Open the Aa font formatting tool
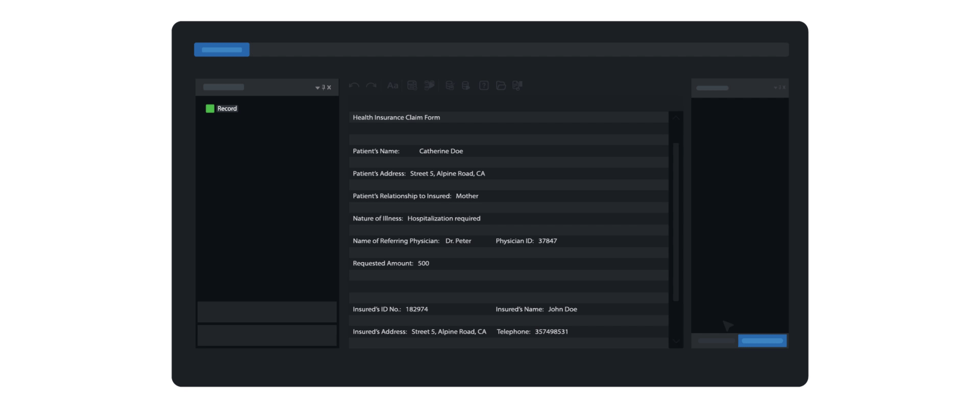The width and height of the screenshot is (980, 408). (x=393, y=86)
